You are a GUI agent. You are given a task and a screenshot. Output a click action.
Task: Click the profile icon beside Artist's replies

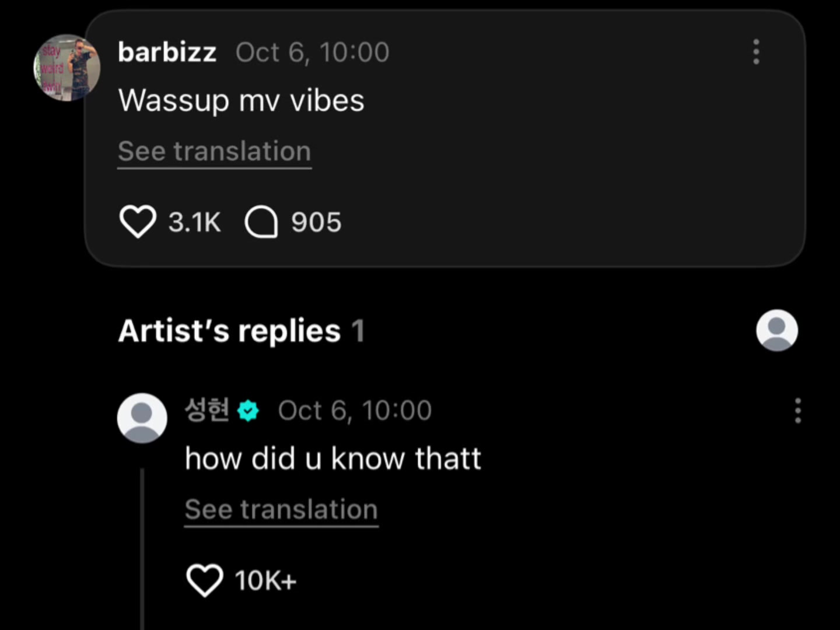777,330
